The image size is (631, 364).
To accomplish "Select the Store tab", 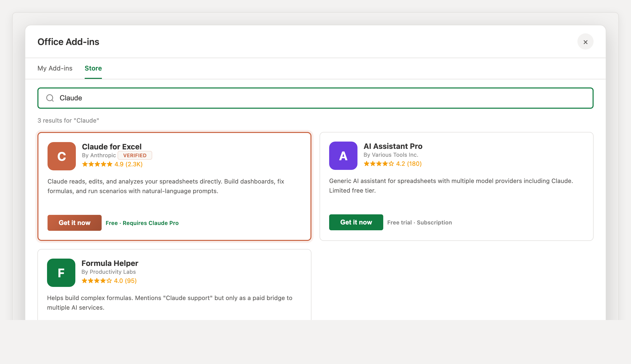I will (x=93, y=68).
